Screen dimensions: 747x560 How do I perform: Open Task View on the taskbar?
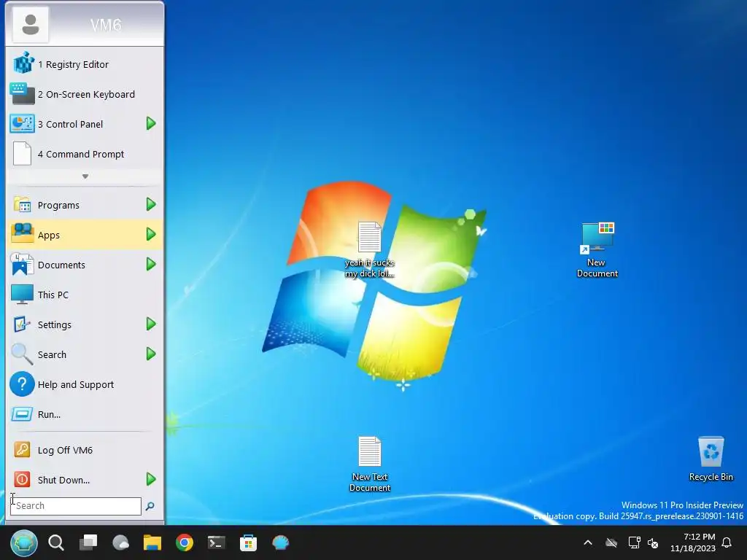(88, 542)
